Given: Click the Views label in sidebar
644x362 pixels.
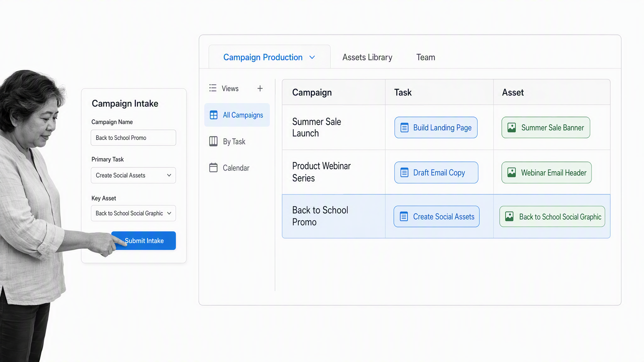Looking at the screenshot, I should (x=230, y=89).
